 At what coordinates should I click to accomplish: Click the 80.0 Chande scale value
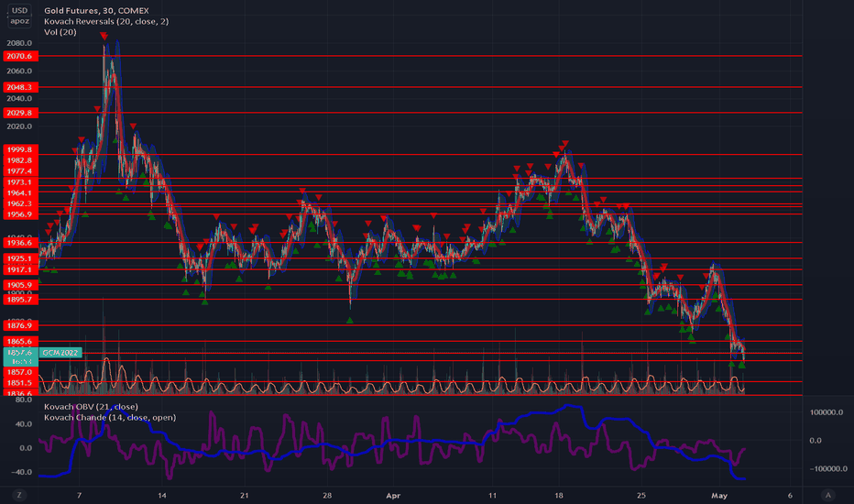tap(24, 400)
